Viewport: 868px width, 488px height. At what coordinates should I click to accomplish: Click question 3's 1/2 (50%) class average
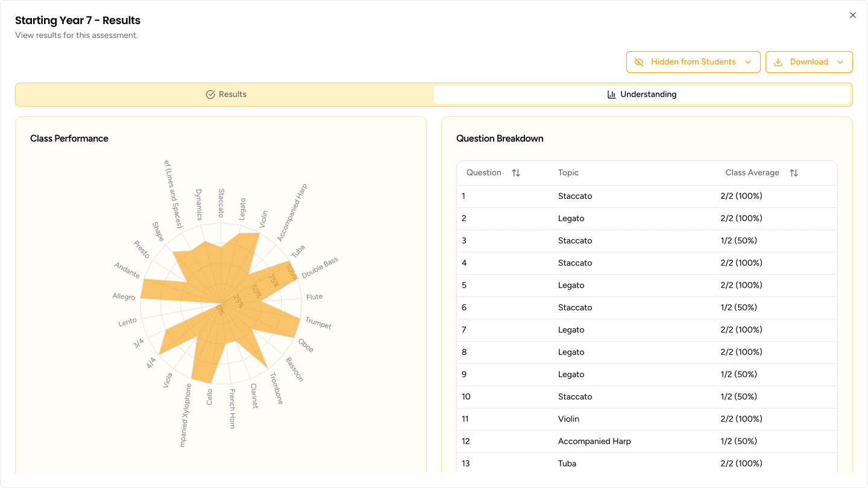click(739, 240)
